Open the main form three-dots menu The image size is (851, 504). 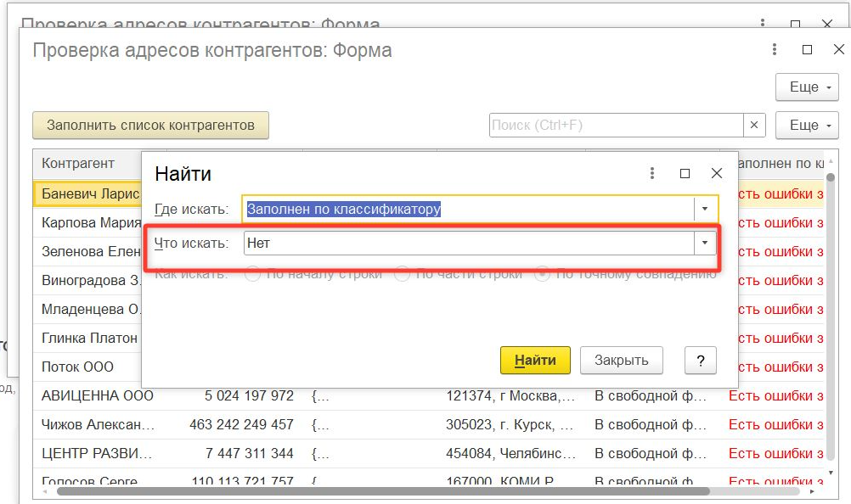pos(775,50)
